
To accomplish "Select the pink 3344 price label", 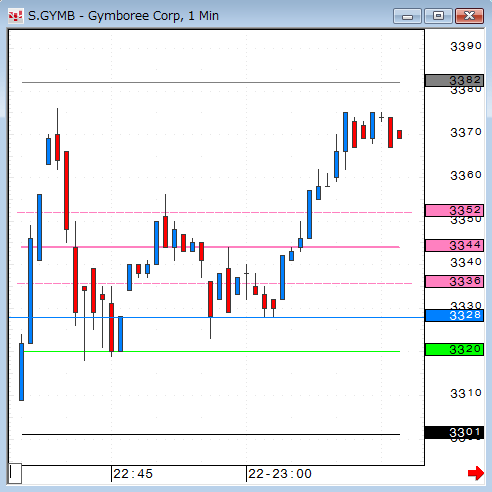I will pyautogui.click(x=454, y=245).
